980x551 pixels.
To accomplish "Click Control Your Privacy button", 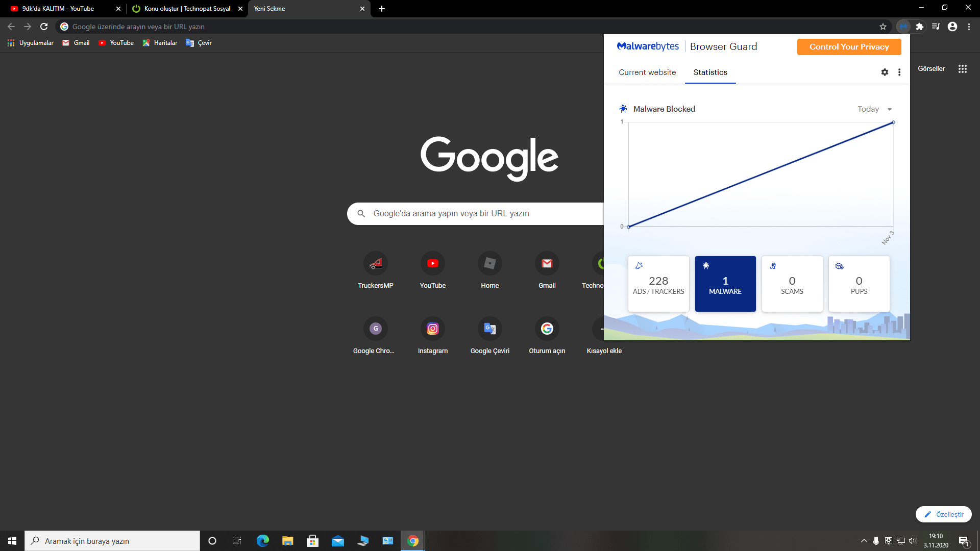I will point(849,47).
